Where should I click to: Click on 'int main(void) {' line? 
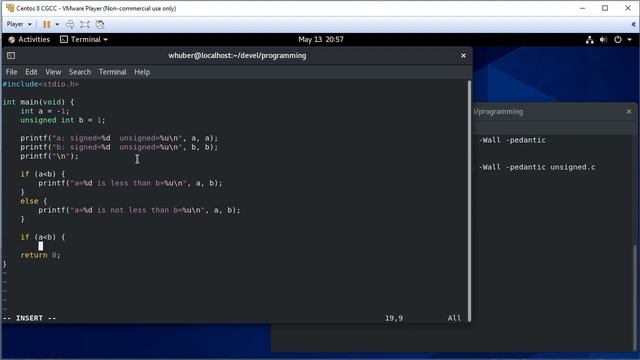(38, 102)
